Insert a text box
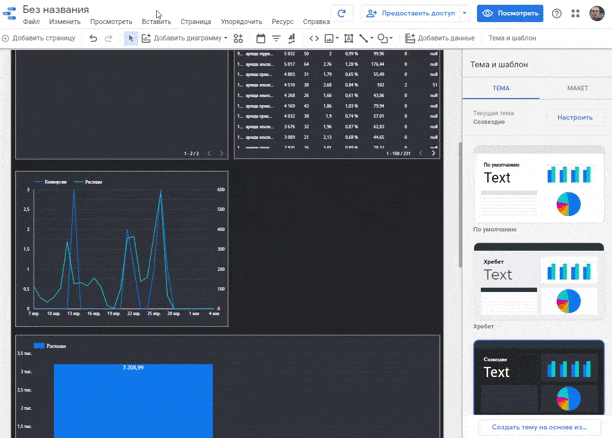612x438 pixels. pos(349,38)
